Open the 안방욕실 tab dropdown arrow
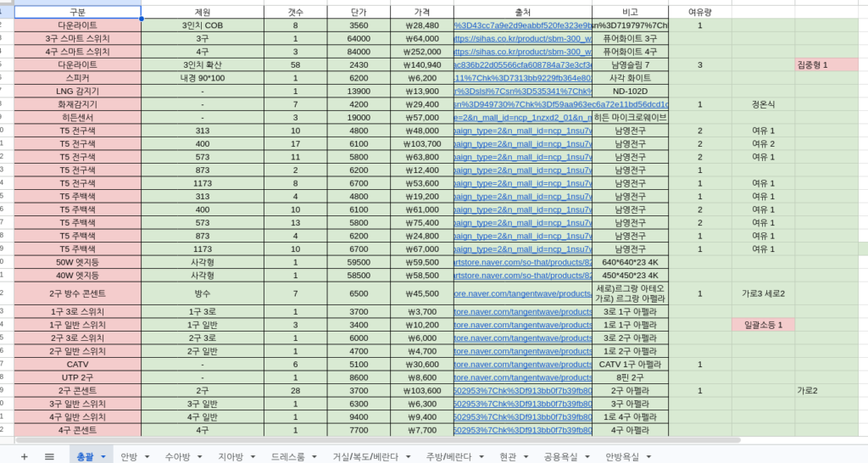 tap(648, 457)
